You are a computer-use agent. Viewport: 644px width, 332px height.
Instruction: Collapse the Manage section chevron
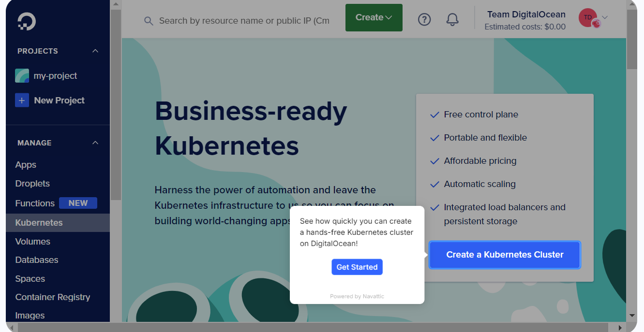tap(95, 143)
